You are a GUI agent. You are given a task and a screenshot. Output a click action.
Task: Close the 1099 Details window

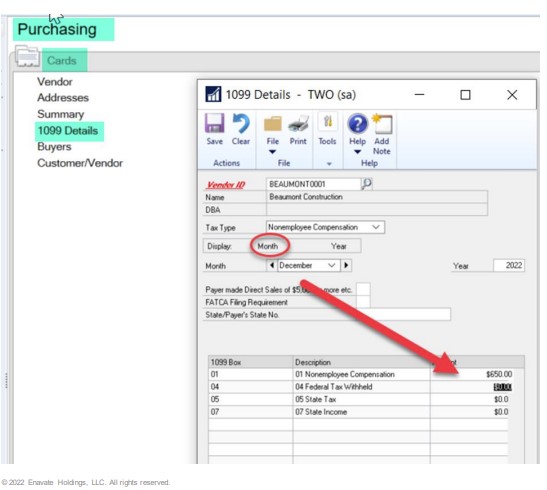click(x=512, y=95)
